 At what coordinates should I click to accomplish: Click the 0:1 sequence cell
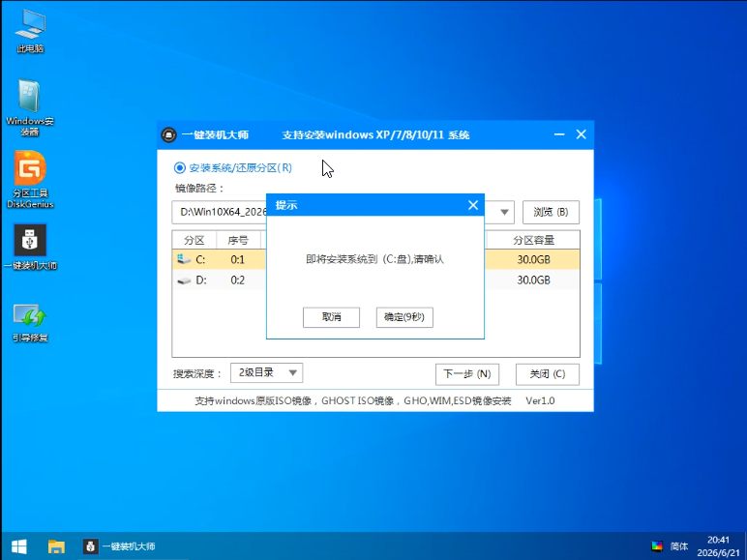[238, 259]
